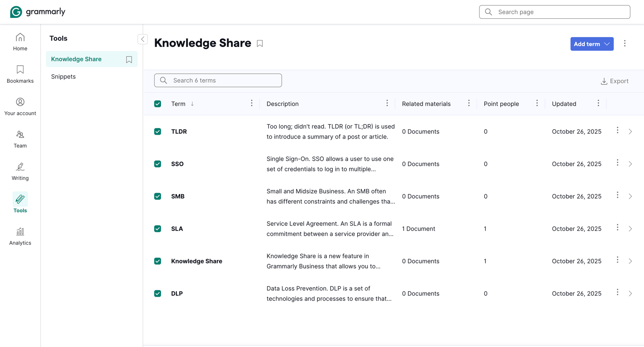This screenshot has width=644, height=347.
Task: Open Point people column options menu
Action: (537, 103)
